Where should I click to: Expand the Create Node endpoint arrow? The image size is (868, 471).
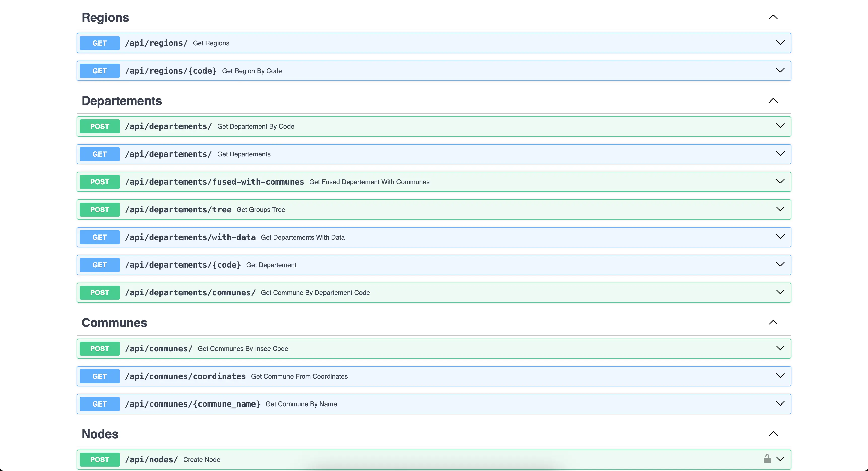[x=780, y=459]
